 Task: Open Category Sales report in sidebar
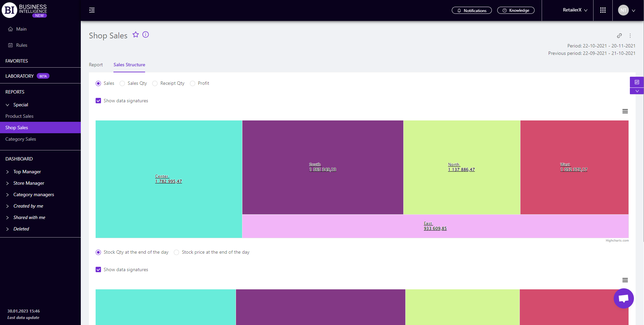[21, 139]
